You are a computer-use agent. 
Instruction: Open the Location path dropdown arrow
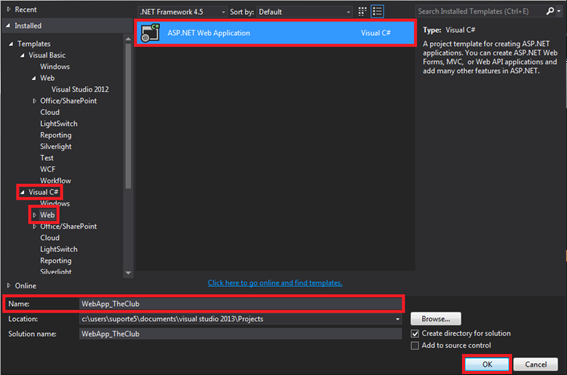pos(397,319)
